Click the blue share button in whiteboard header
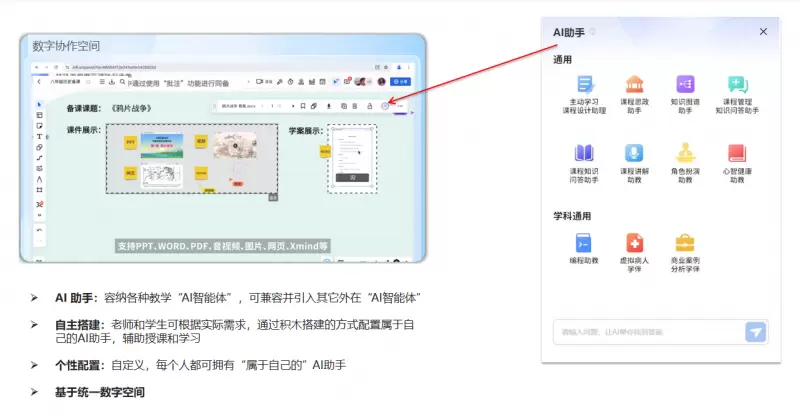The height and width of the screenshot is (417, 800). [x=401, y=82]
